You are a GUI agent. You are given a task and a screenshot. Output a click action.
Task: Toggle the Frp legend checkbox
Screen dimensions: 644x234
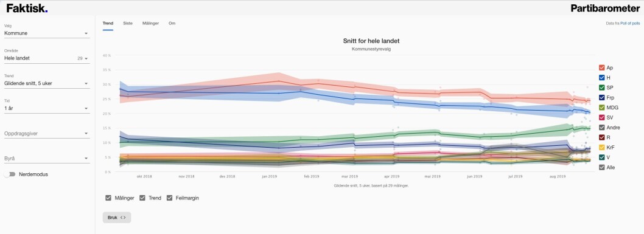[x=602, y=97]
